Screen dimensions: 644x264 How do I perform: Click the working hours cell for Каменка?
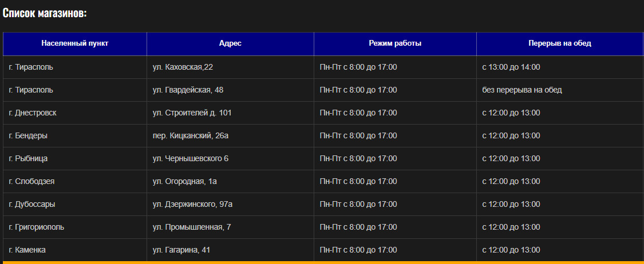pos(358,250)
